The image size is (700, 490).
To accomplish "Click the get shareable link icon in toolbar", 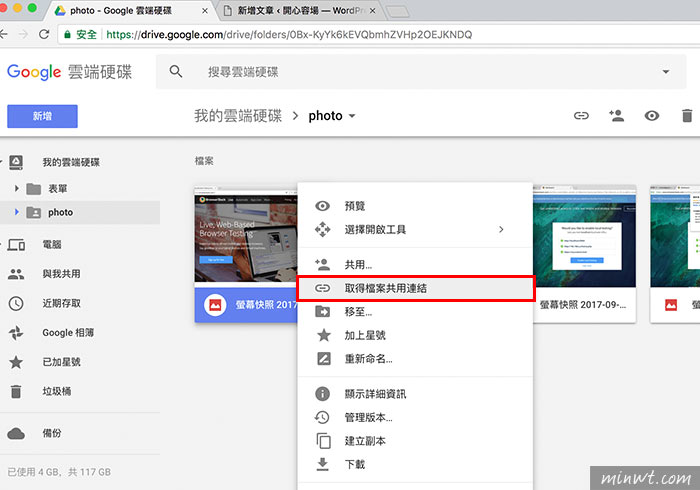I will [x=581, y=116].
